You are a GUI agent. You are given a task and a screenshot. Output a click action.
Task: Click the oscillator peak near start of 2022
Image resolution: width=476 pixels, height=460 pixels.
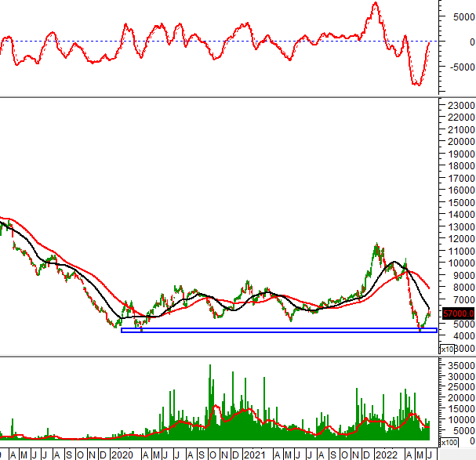[375, 4]
